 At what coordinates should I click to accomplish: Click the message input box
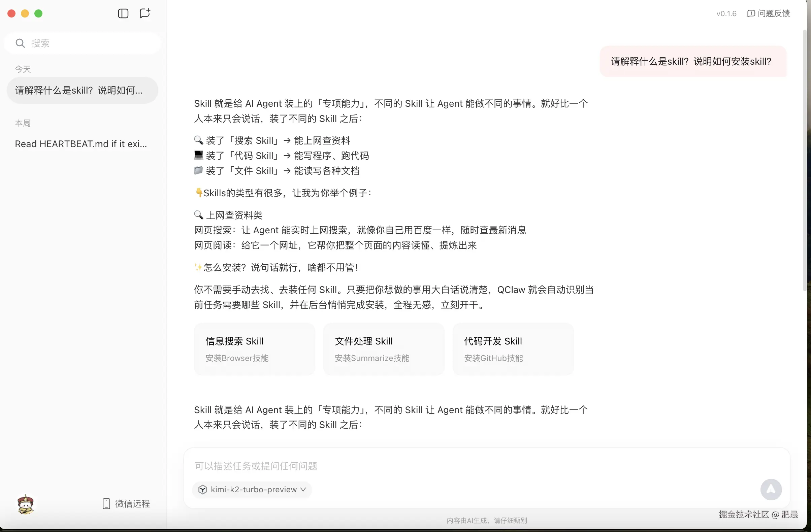coord(443,466)
